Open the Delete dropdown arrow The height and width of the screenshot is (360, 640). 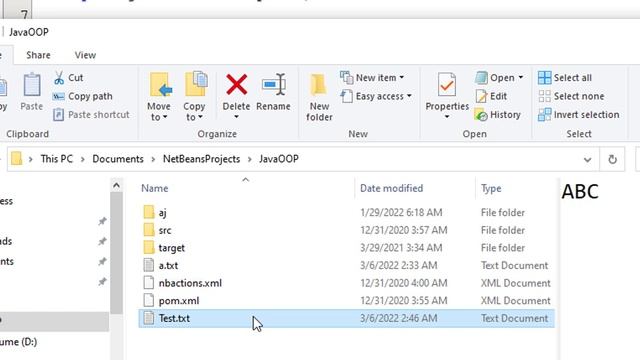tap(236, 117)
